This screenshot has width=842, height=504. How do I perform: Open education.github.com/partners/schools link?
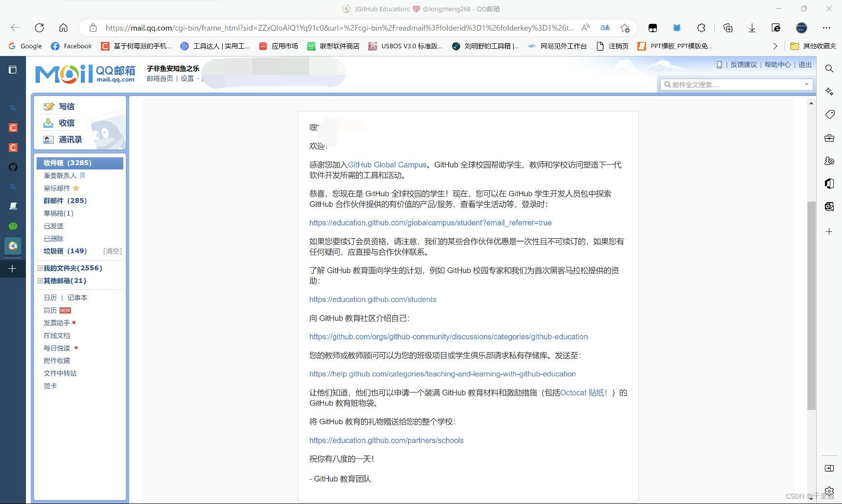point(386,440)
